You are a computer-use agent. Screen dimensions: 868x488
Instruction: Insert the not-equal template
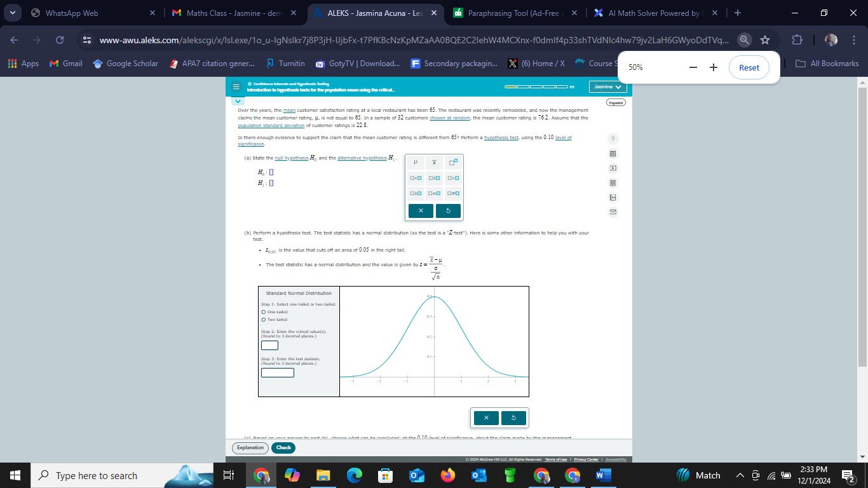point(453,193)
